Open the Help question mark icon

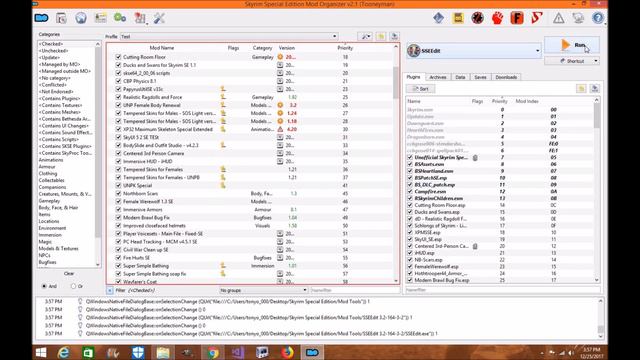pos(598,18)
